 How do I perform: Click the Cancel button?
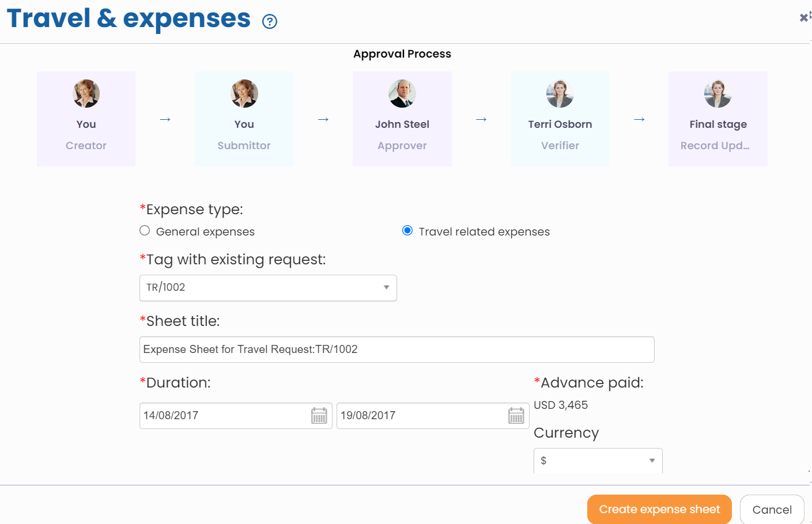[x=772, y=509]
